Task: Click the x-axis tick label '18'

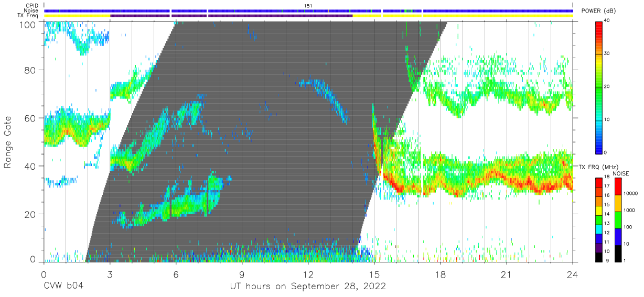Action: pos(440,274)
